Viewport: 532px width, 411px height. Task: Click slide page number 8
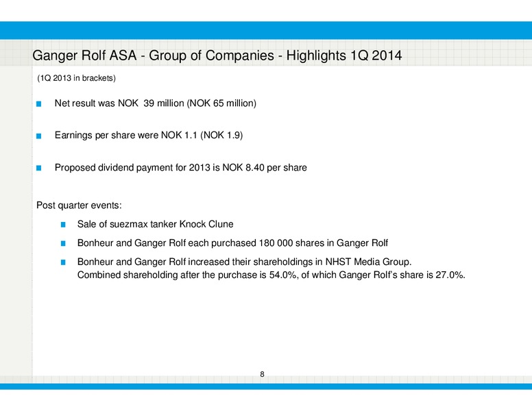[x=262, y=374]
